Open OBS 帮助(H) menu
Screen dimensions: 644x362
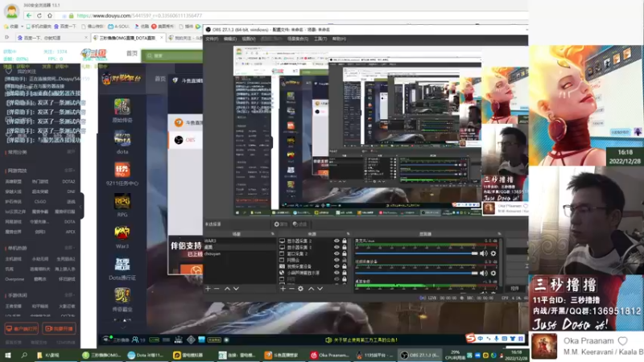(339, 39)
